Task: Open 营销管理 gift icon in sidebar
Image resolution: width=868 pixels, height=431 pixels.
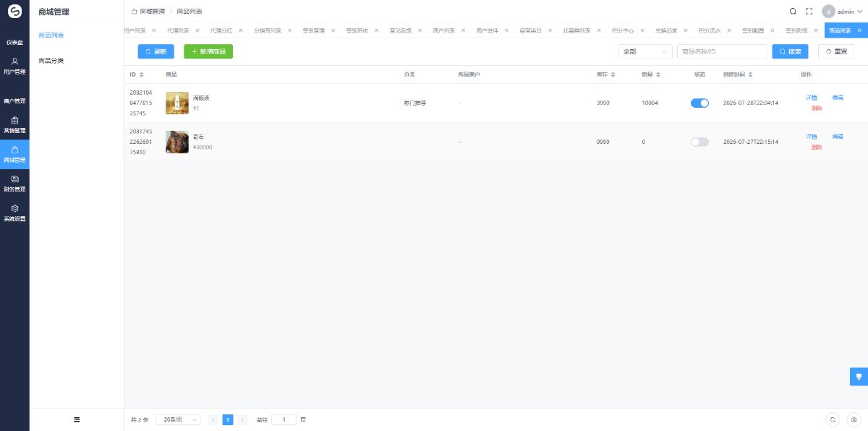Action: coord(14,120)
